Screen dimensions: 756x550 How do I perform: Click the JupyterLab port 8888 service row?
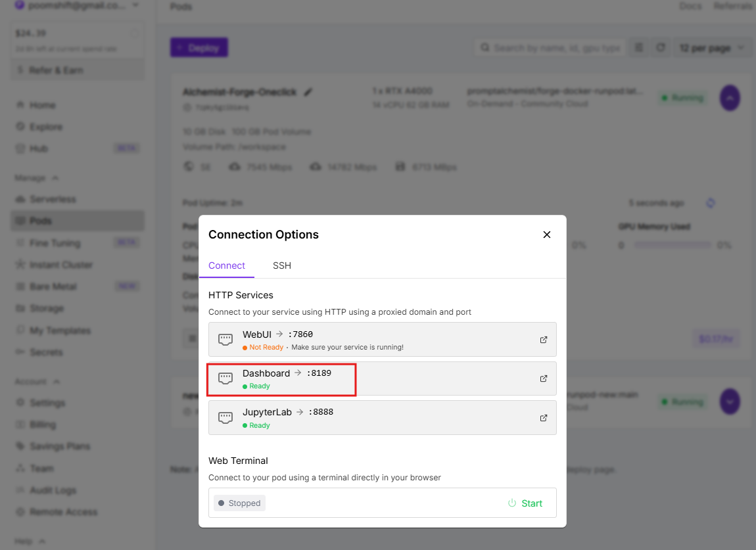(383, 417)
